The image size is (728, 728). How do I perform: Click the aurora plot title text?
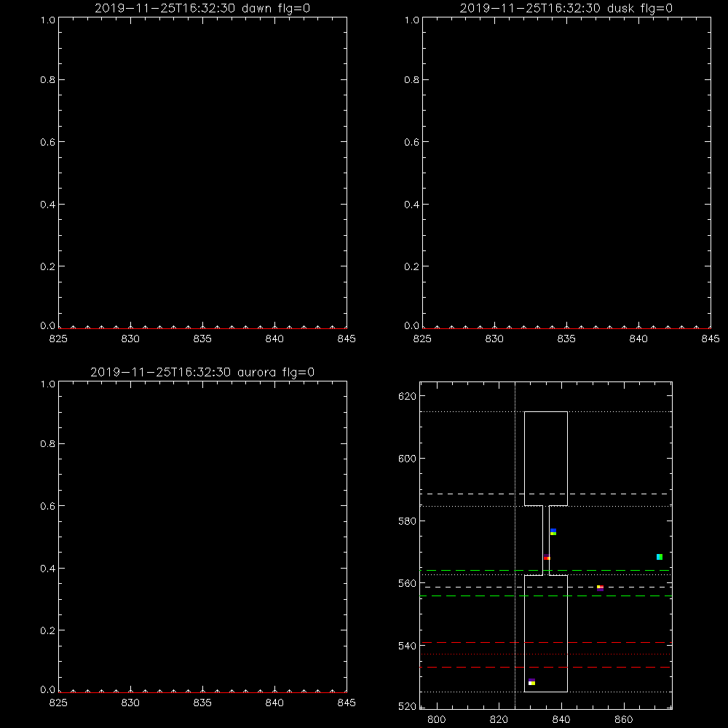(202, 372)
